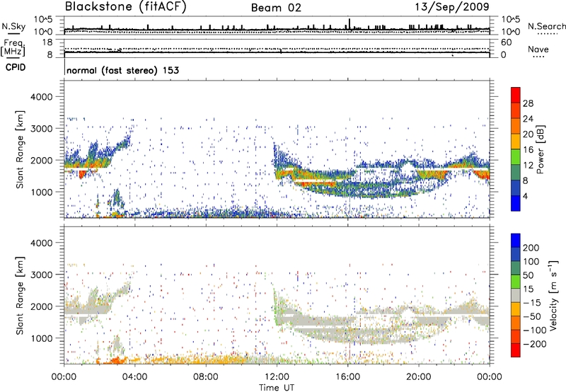Click the Power [dB] colorbar title

click(x=540, y=149)
